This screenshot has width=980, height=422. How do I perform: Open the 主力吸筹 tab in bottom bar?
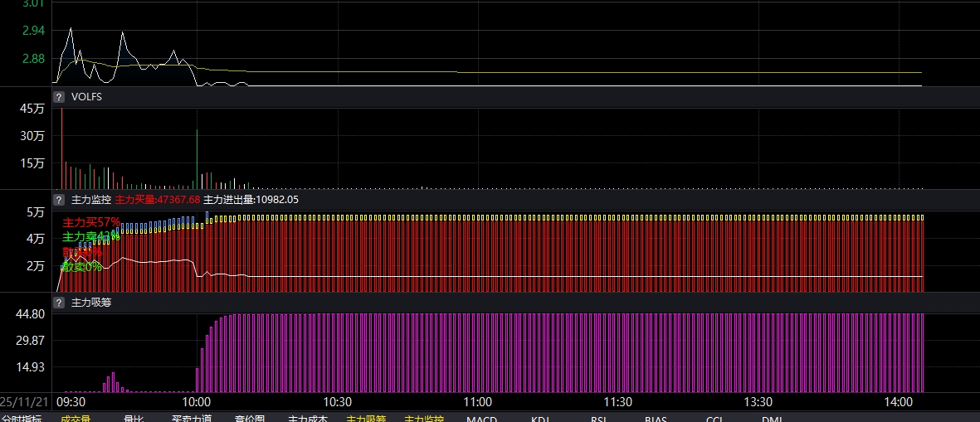366,419
